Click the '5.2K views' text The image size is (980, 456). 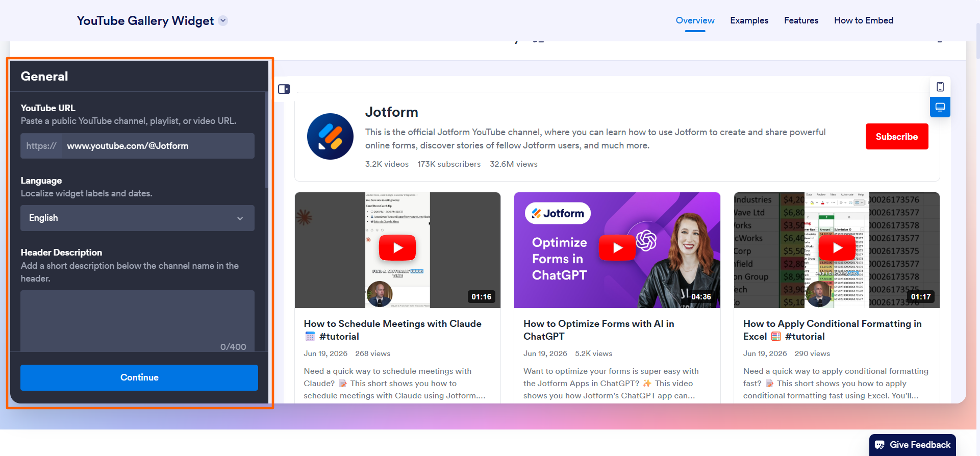click(593, 353)
